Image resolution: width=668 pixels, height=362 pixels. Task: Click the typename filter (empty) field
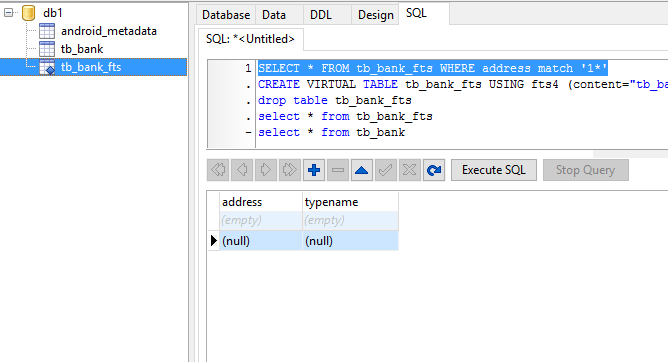pyautogui.click(x=350, y=221)
